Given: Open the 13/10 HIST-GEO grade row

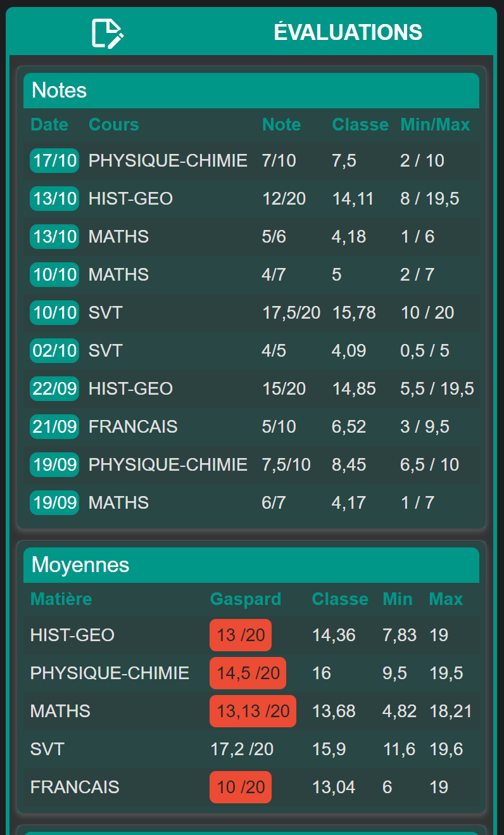Looking at the screenshot, I should click(x=251, y=199).
